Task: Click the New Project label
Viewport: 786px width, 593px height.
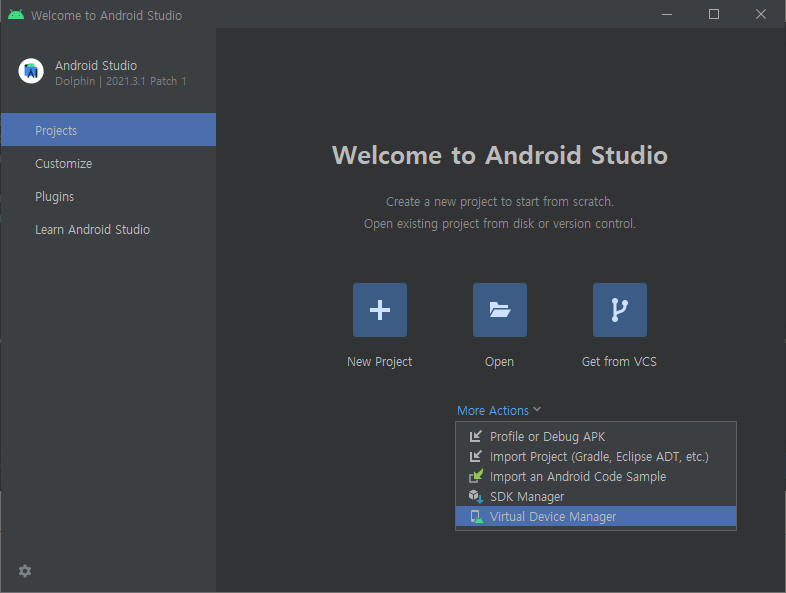Action: point(379,362)
